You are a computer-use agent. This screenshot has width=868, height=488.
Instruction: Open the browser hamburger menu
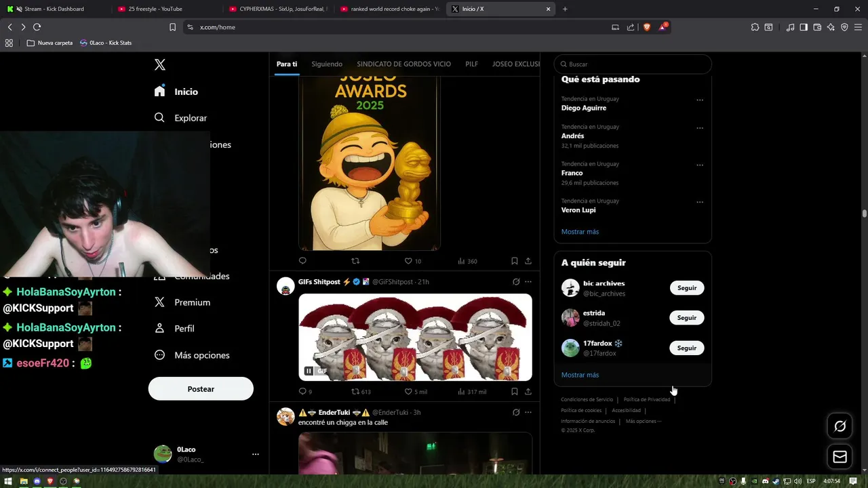click(x=858, y=27)
